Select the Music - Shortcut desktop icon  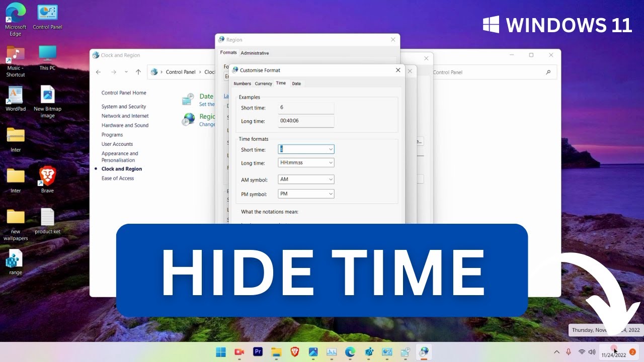(x=16, y=61)
